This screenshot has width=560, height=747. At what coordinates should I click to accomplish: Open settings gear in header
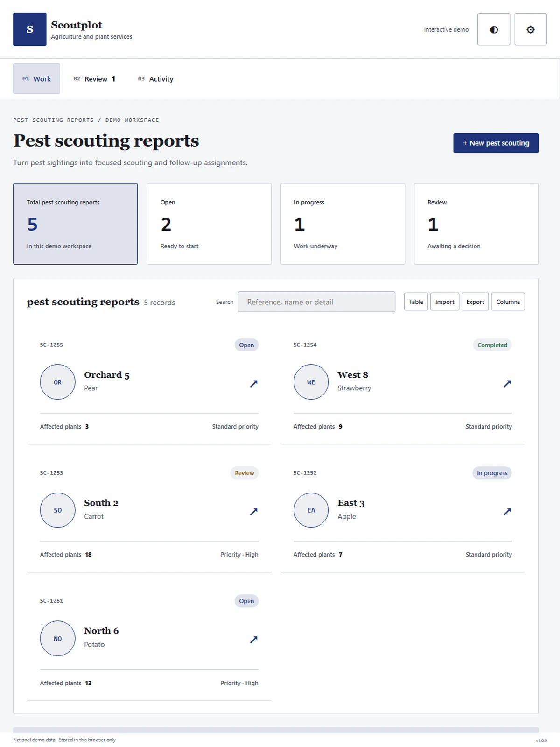pos(531,29)
